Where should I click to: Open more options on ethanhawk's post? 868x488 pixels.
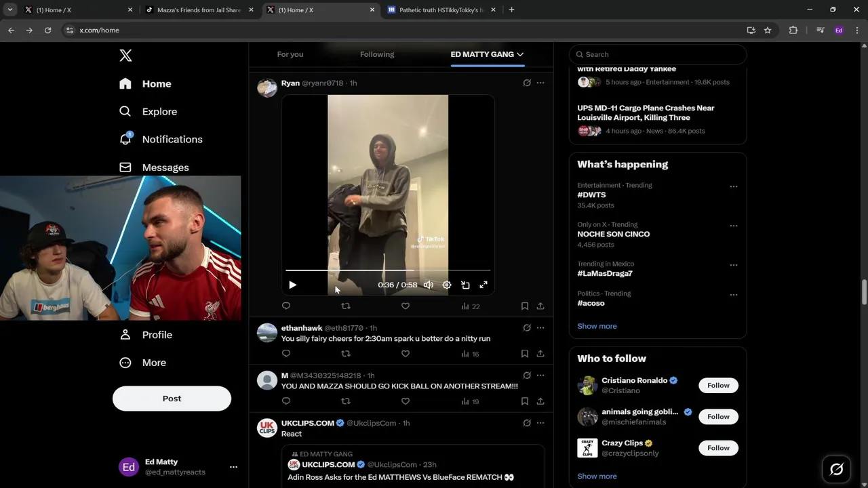coord(540,328)
